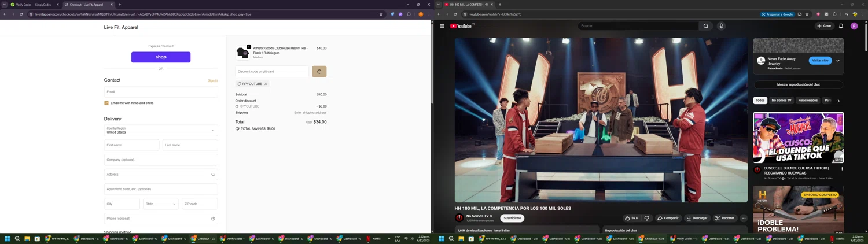Click the Compartir share button
This screenshot has width=868, height=244.
(x=667, y=218)
